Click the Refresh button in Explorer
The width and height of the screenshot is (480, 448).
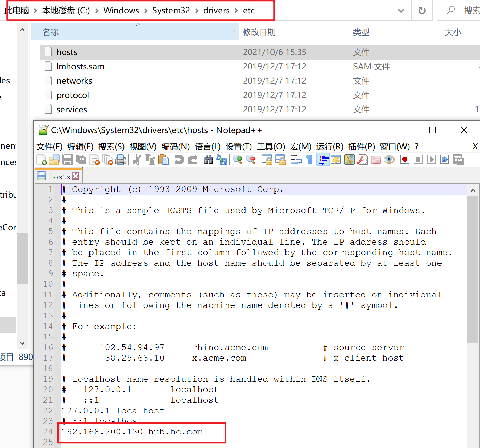click(x=422, y=11)
